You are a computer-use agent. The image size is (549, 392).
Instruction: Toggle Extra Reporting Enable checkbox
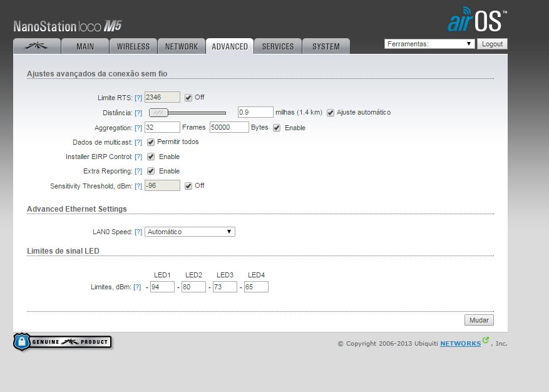coord(151,171)
